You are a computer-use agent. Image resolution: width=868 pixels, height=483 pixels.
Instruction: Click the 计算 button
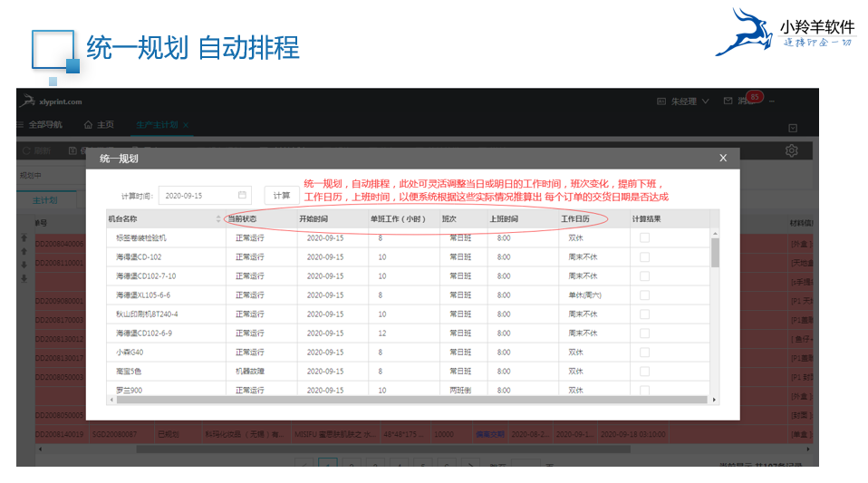point(282,196)
